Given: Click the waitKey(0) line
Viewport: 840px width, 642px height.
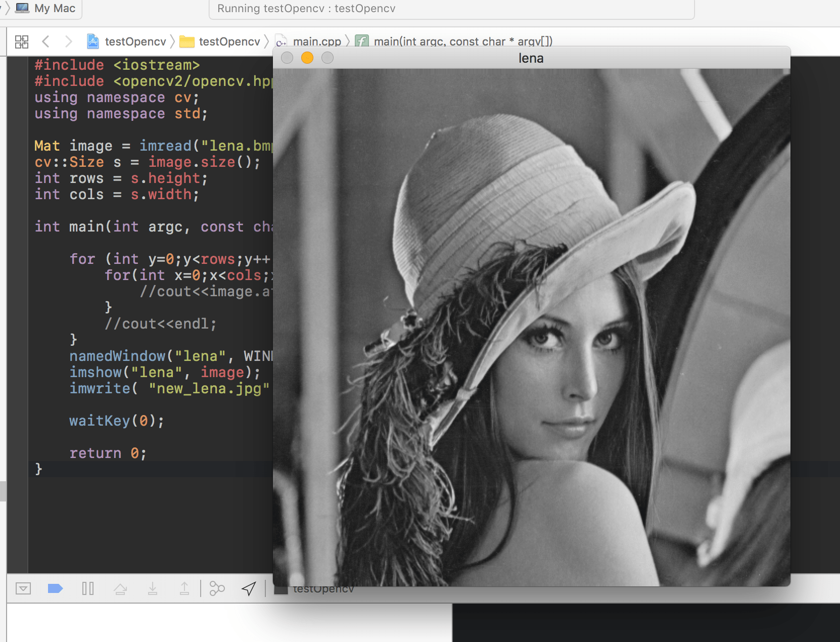Looking at the screenshot, I should pos(117,421).
